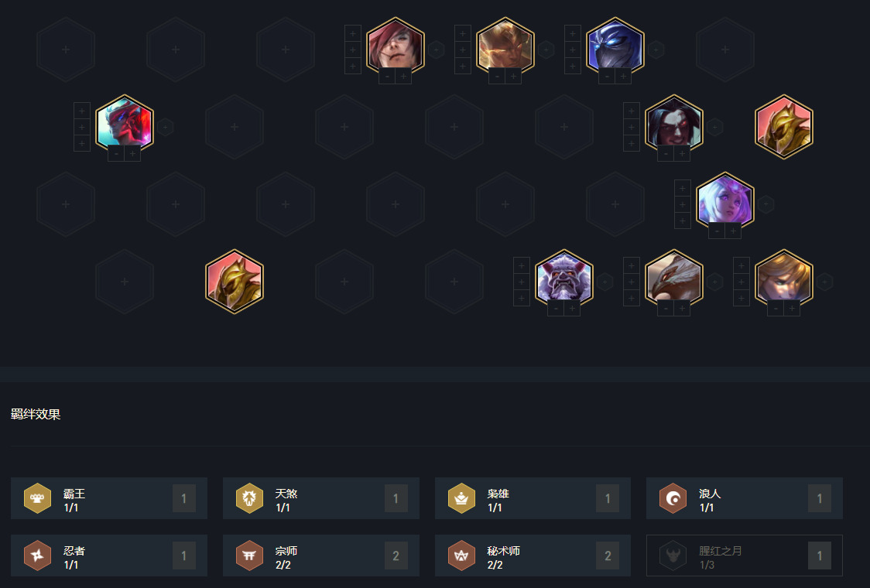Add item to Sett's top item slot

point(353,33)
